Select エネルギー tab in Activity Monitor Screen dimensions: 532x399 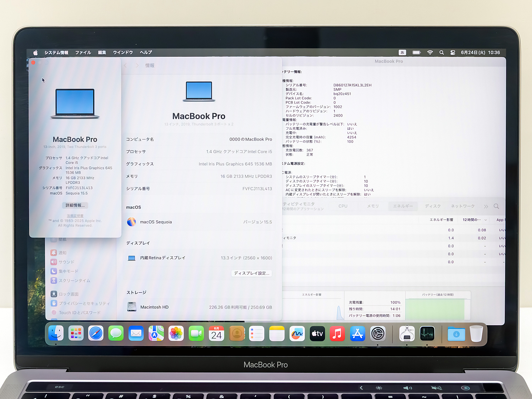coord(403,206)
